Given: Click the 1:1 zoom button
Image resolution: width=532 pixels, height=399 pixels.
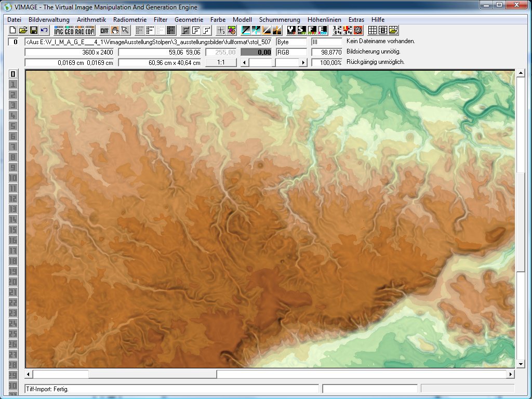Looking at the screenshot, I should coord(221,62).
